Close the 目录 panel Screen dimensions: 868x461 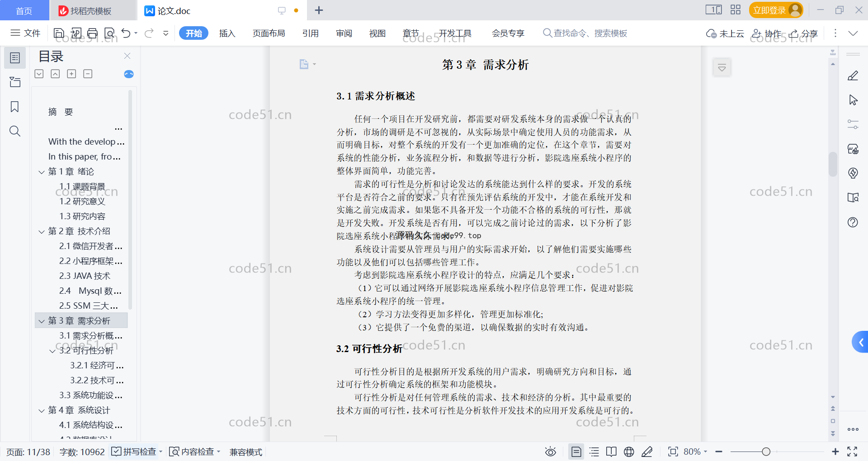(127, 56)
